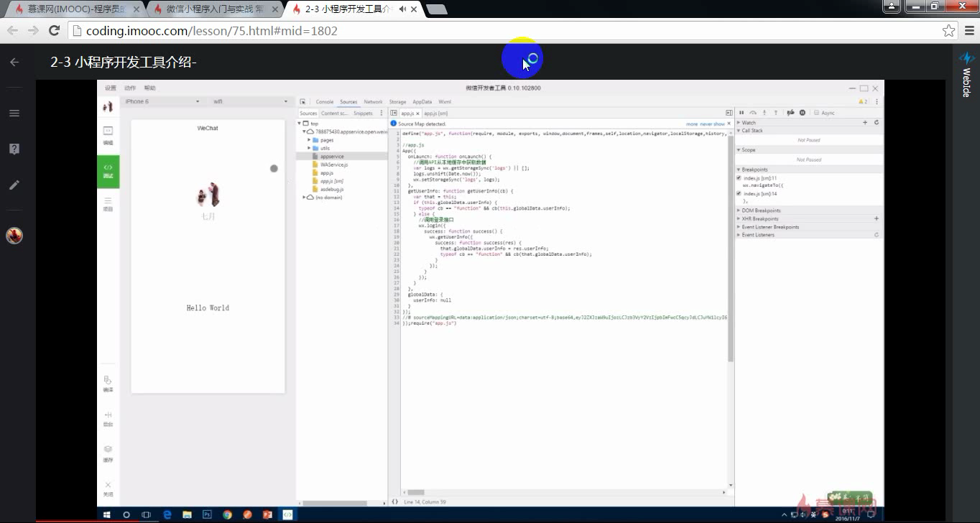Viewport: 980px width, 523px height.
Task: Collapse the Breakpoints section
Action: point(739,170)
